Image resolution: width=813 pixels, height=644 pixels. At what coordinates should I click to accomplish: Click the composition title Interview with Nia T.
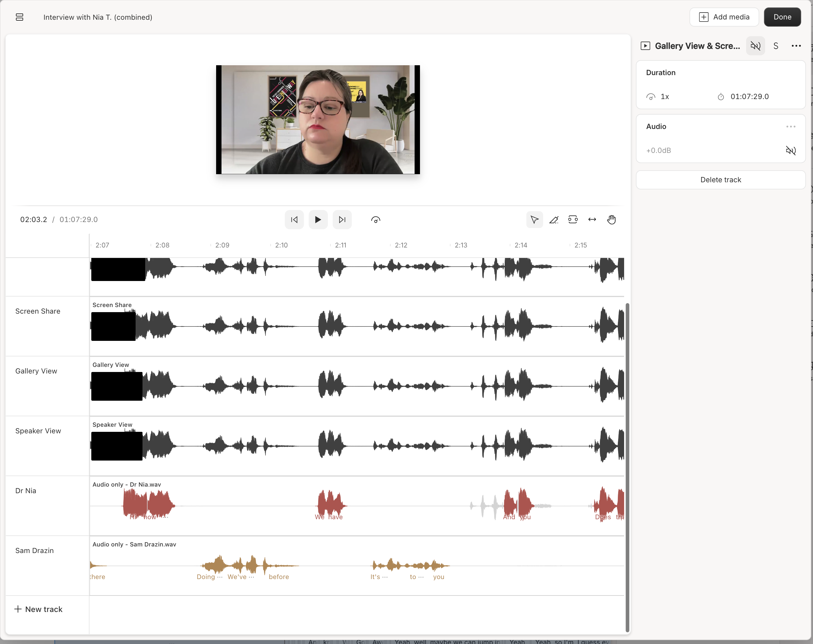pos(98,17)
